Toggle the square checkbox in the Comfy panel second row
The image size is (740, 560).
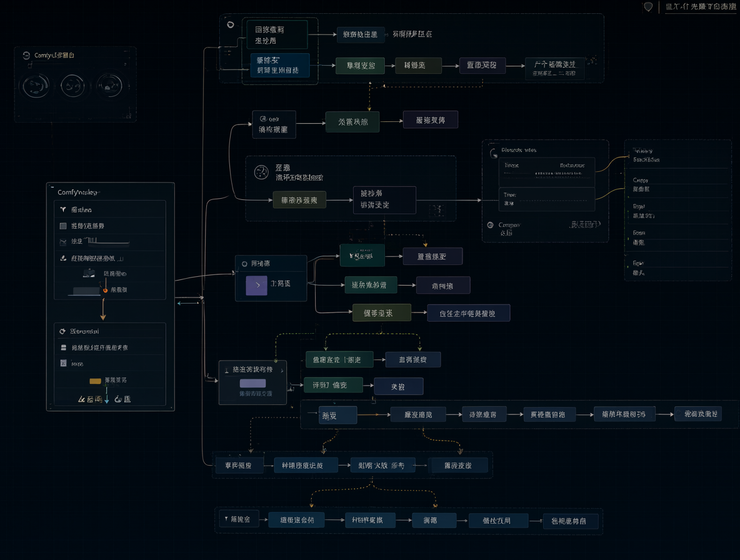pos(63,226)
